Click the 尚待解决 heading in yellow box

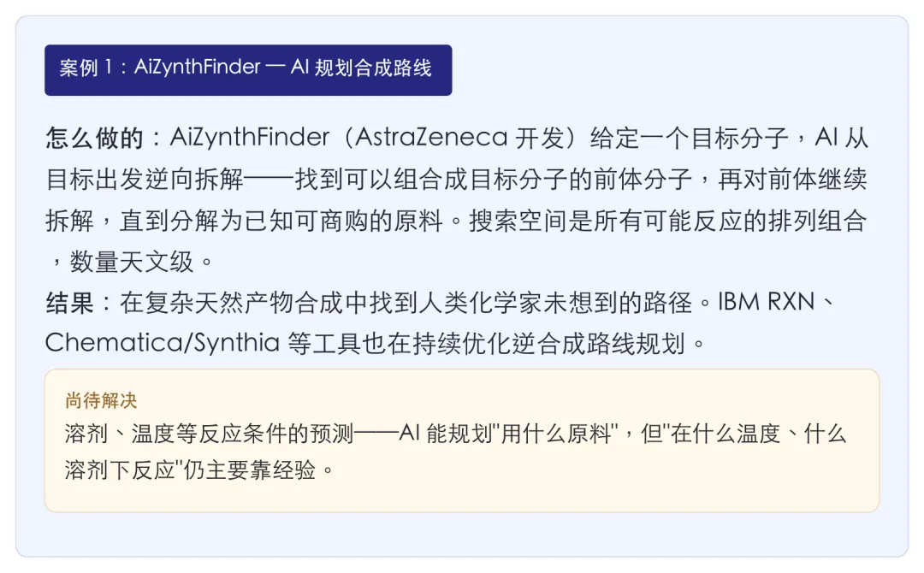click(x=101, y=400)
